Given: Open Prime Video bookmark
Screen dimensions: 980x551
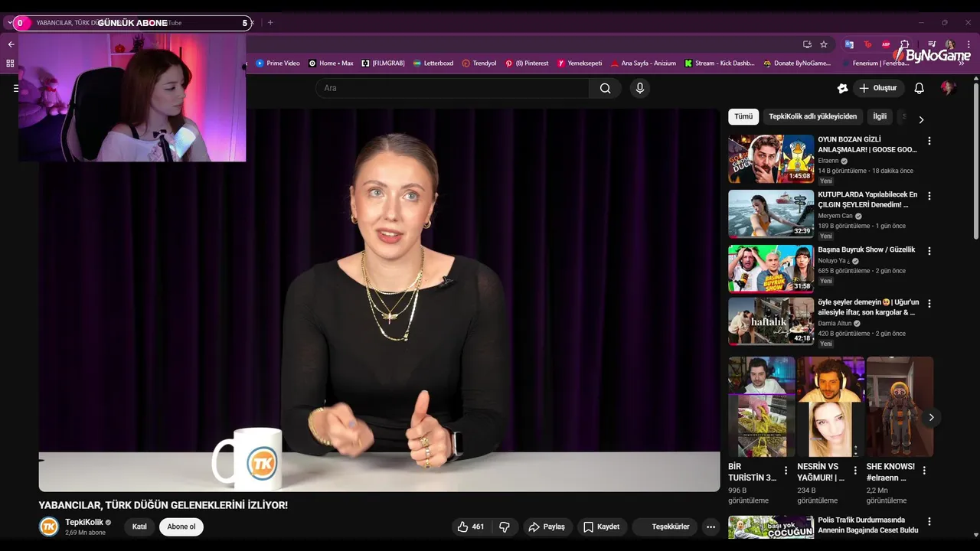Looking at the screenshot, I should pos(278,63).
